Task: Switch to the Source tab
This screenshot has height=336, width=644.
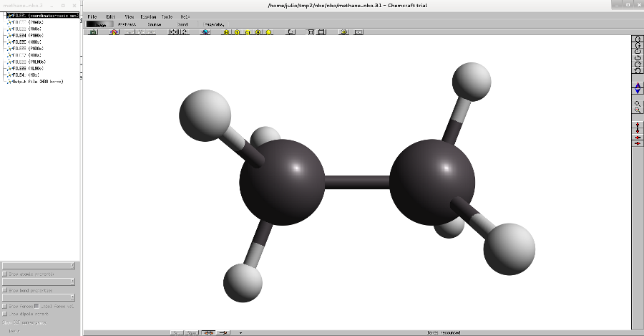Action: [x=154, y=24]
